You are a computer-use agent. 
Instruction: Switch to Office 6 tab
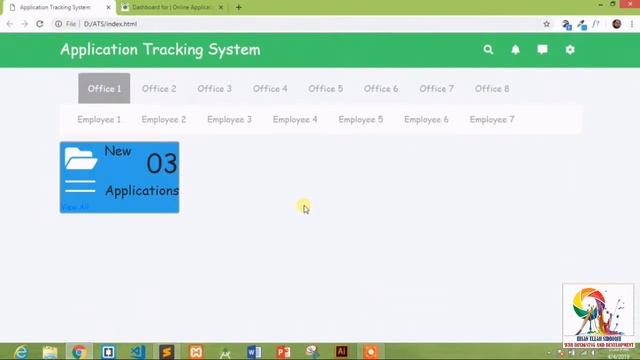tap(381, 89)
